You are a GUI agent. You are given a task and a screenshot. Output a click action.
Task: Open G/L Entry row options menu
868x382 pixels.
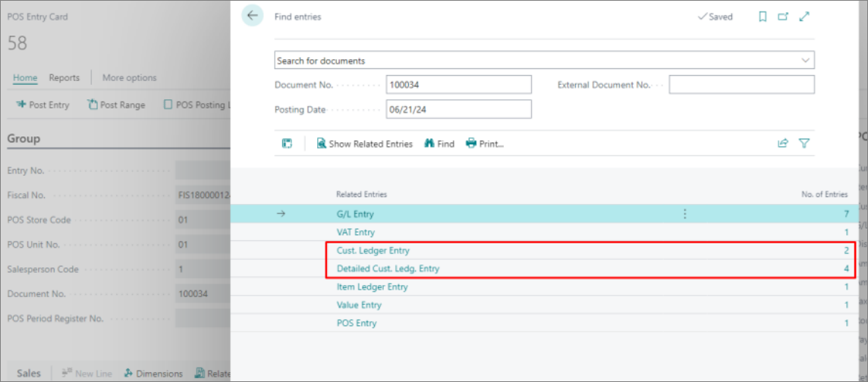coord(685,214)
